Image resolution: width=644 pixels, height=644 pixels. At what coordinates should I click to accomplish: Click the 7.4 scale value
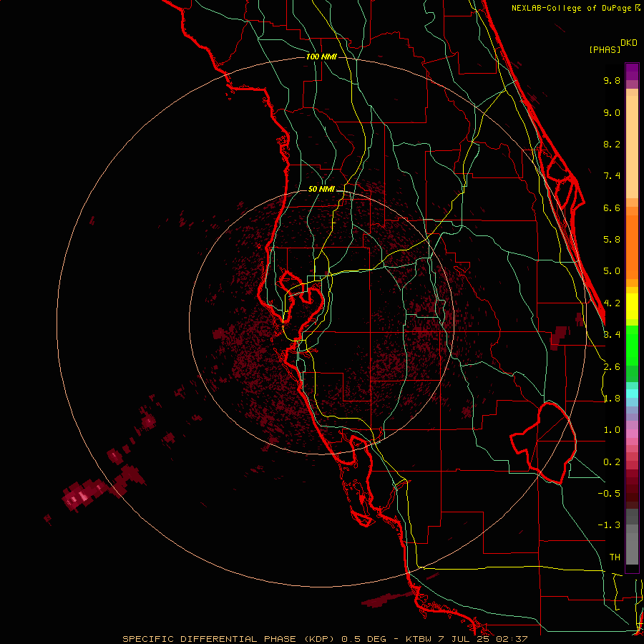612,176
